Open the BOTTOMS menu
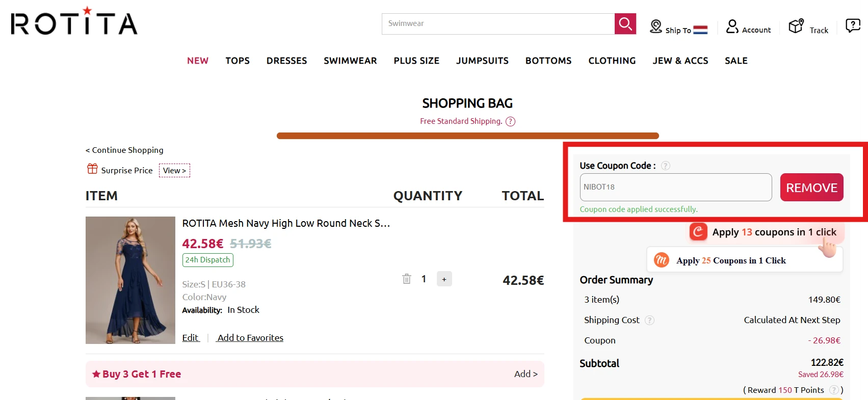This screenshot has height=400, width=868. (x=548, y=61)
